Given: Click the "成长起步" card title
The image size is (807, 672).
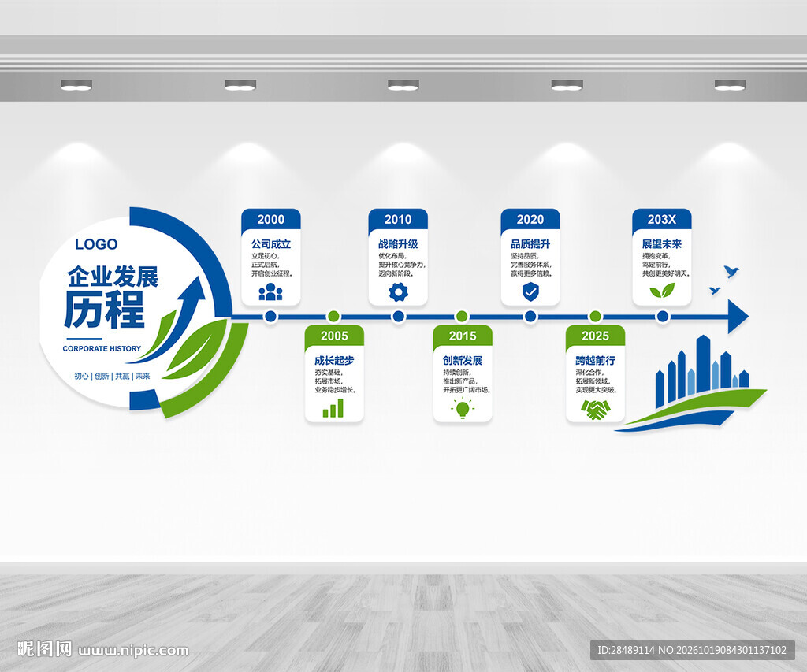Looking at the screenshot, I should [x=334, y=360].
